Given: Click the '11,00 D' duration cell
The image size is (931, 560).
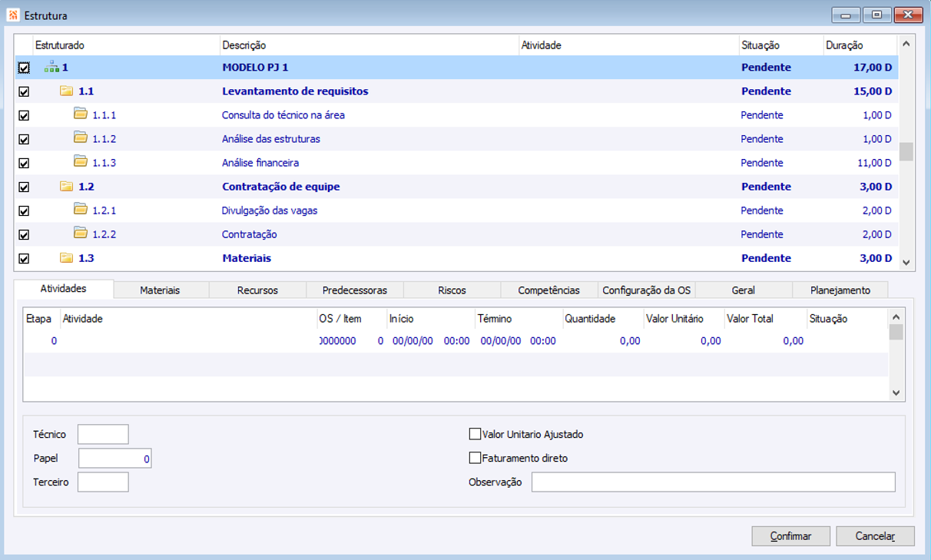Looking at the screenshot, I should 874,163.
